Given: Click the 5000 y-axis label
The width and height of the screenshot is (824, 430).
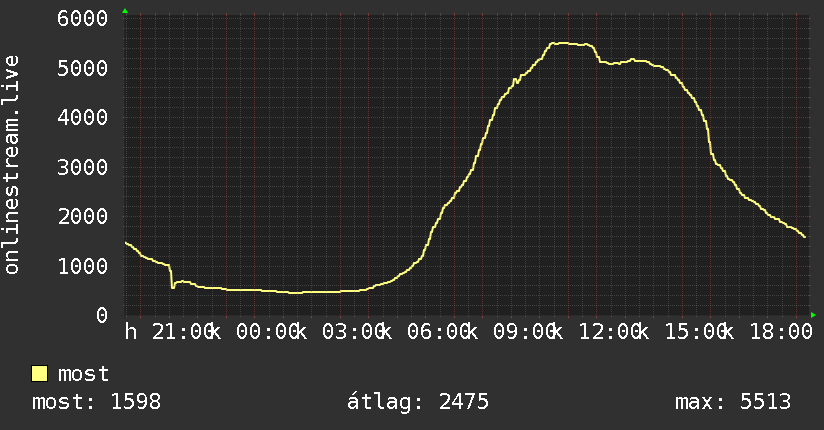Looking at the screenshot, I should (83, 68).
